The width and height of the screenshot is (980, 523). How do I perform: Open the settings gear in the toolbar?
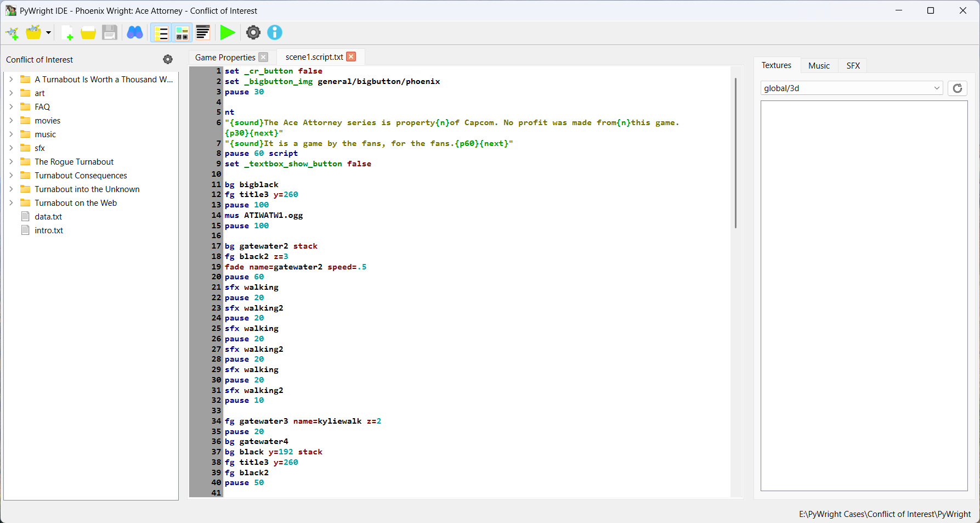253,33
